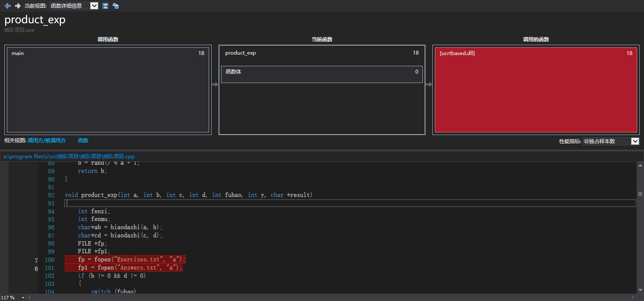Click sample count 7 beside line 100
Viewport: 644px width, 301px height.
(x=36, y=261)
